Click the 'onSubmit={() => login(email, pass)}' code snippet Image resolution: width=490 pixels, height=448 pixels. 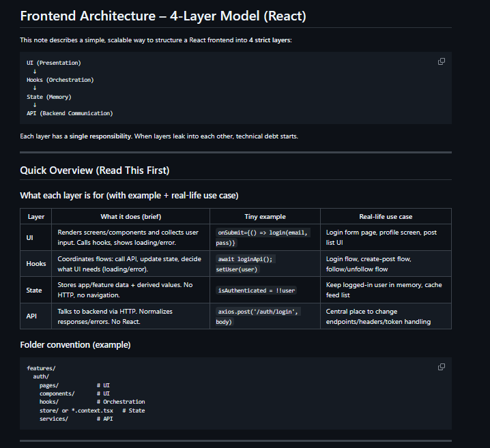263,237
